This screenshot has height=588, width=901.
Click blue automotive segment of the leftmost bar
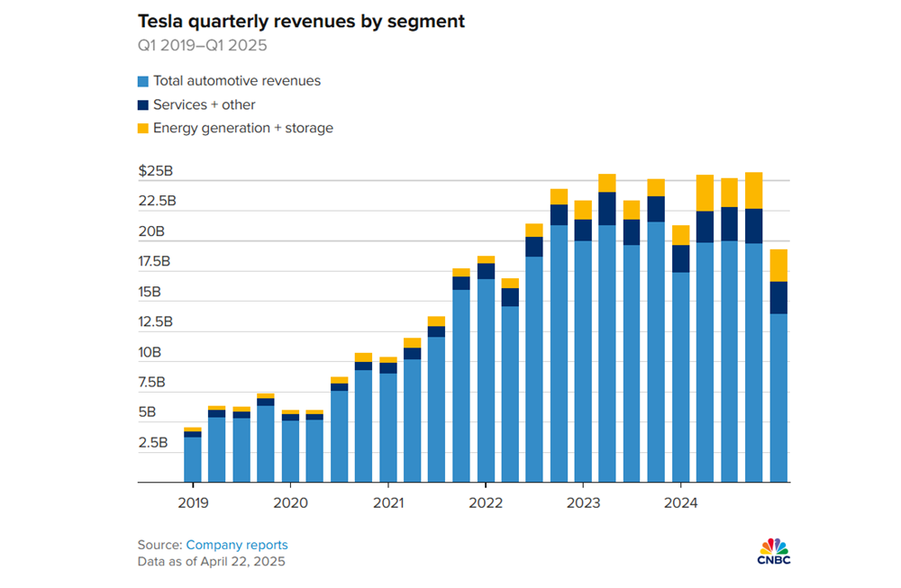point(192,459)
